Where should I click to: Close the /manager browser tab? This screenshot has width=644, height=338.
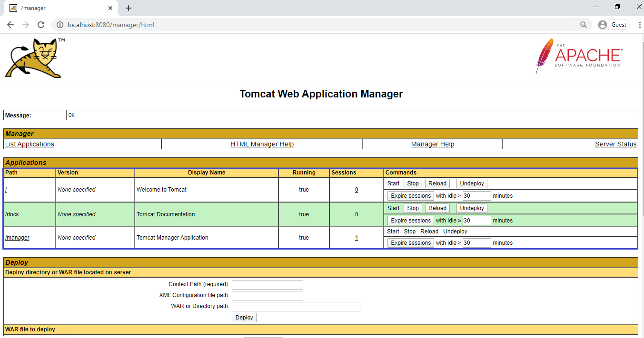(x=110, y=8)
